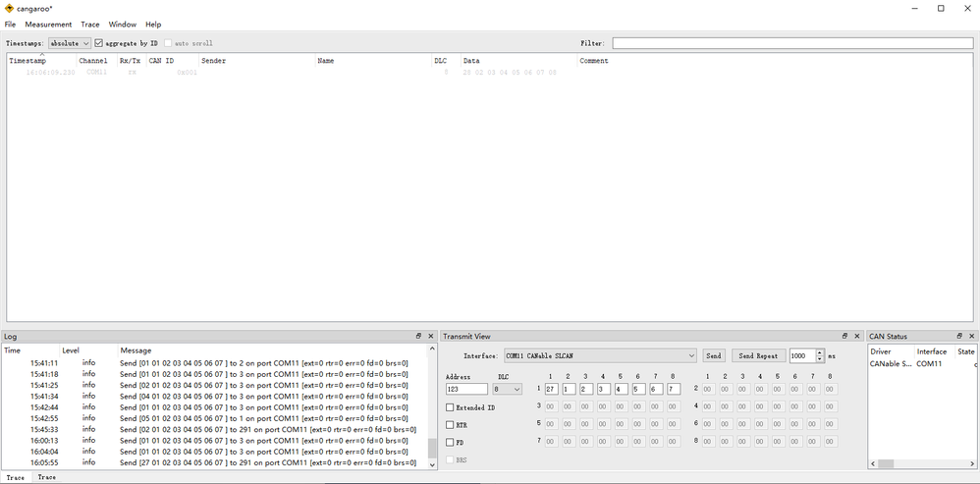Image resolution: width=980 pixels, height=484 pixels.
Task: Open the Help menu
Action: click(153, 25)
